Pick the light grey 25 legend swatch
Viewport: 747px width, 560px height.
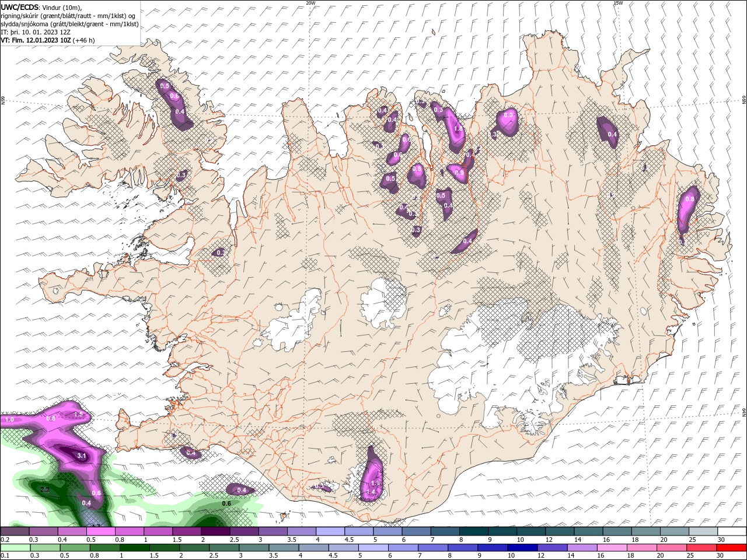coord(703,531)
